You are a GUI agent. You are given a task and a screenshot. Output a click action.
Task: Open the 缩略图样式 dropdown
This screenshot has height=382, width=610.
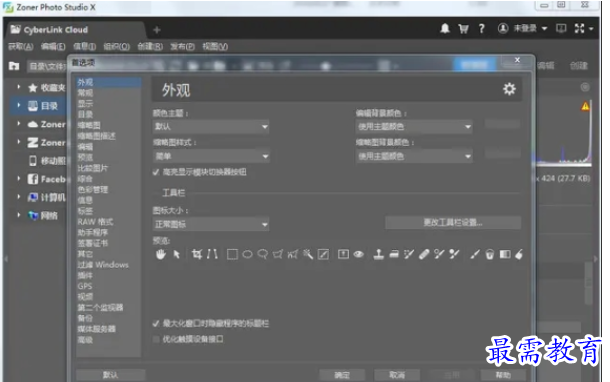(210, 156)
